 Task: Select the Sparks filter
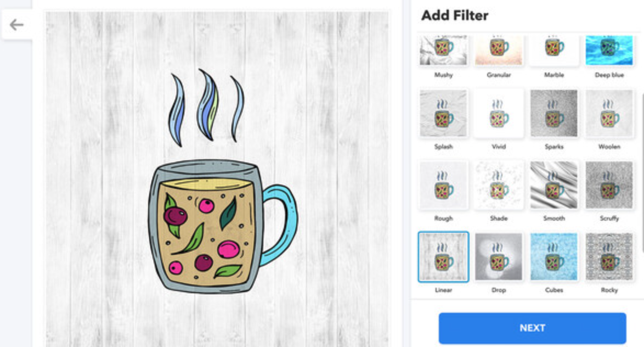pos(553,113)
